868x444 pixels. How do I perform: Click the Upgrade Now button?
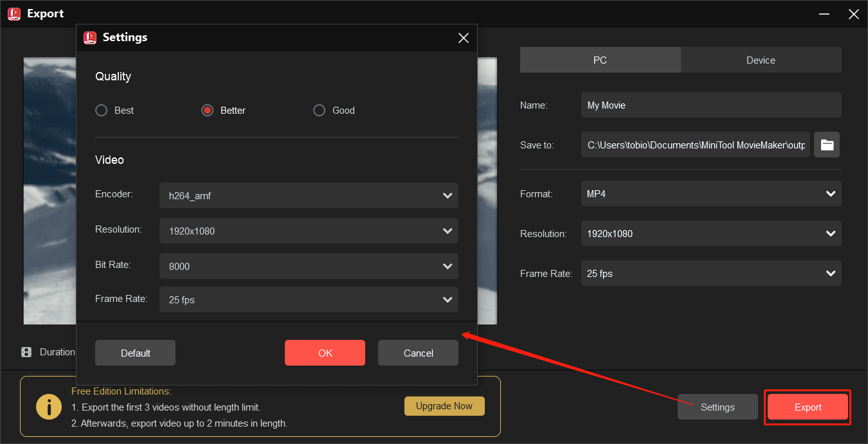point(444,405)
